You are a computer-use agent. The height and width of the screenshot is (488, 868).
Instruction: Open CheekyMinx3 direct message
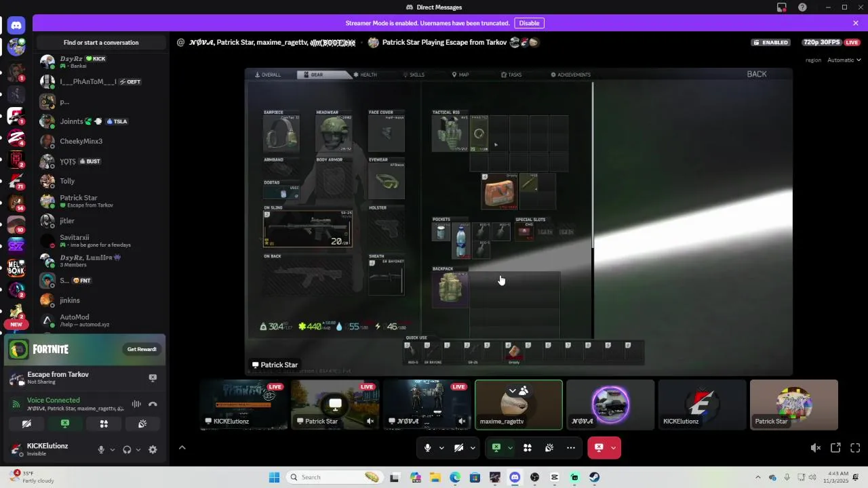point(101,141)
